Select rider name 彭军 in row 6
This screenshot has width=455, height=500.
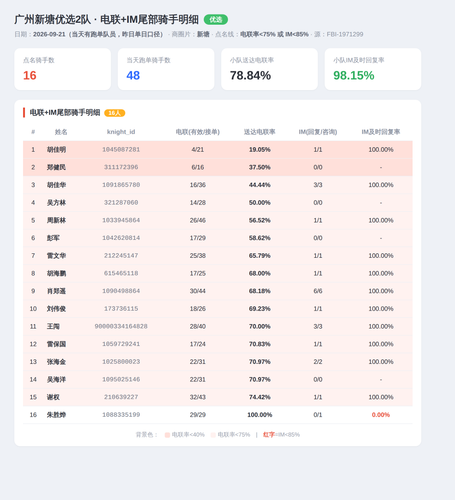(53, 238)
